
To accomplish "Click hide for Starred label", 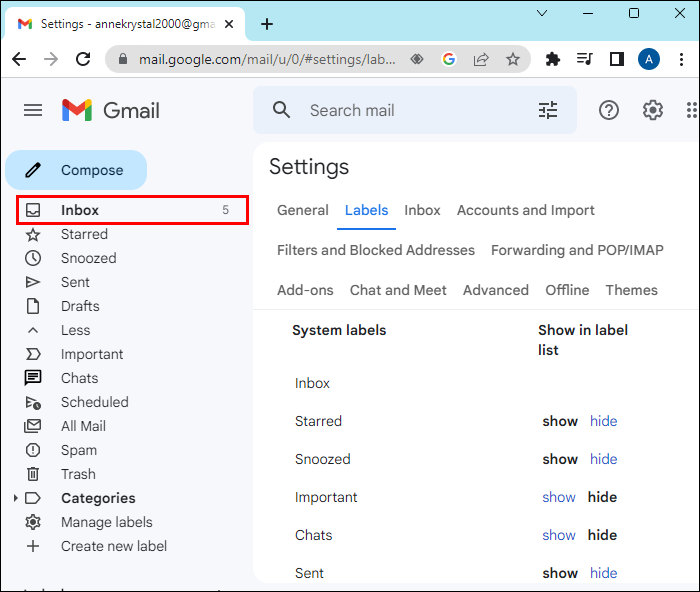I will tap(604, 421).
